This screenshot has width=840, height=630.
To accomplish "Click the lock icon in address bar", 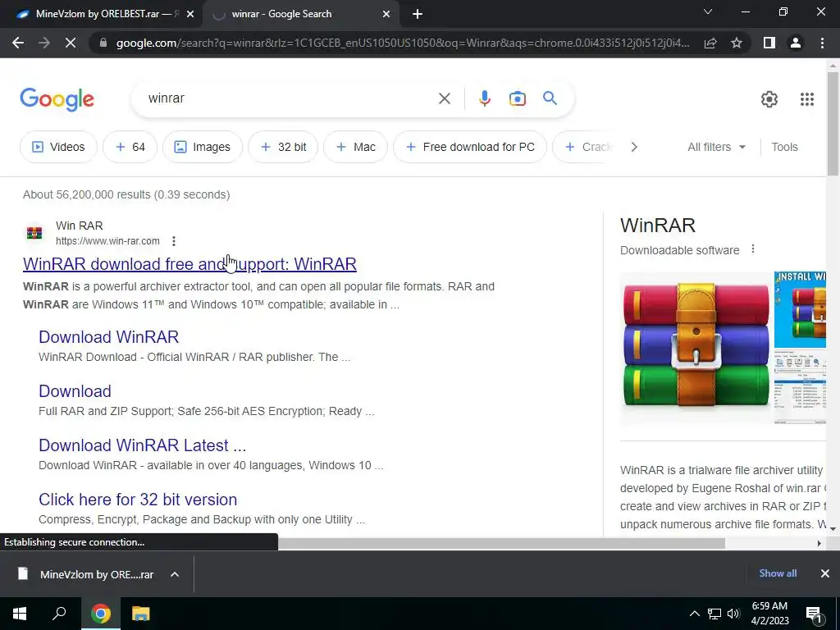I will [103, 43].
